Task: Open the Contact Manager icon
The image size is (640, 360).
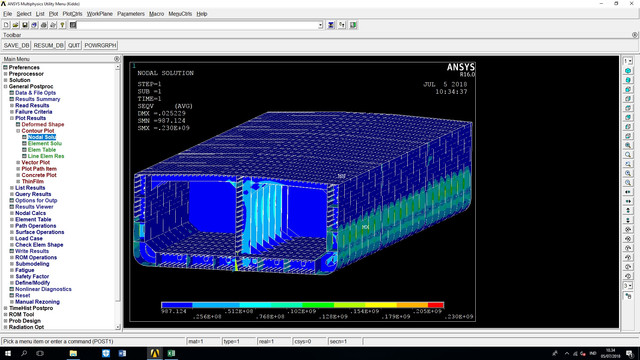Action: [x=353, y=25]
